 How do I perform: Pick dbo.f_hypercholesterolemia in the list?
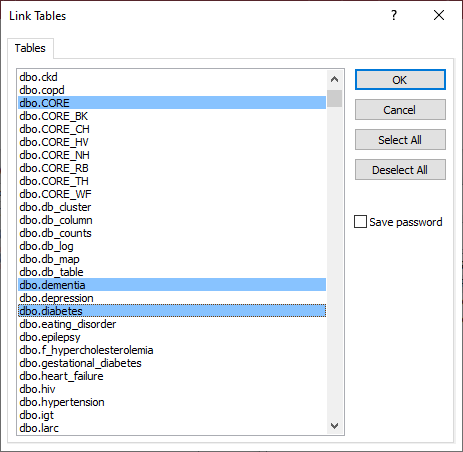click(x=172, y=350)
